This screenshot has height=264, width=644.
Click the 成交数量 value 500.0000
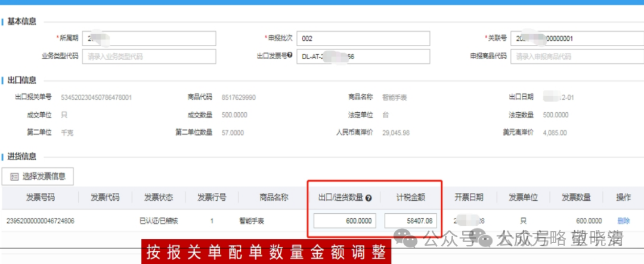pos(234,115)
